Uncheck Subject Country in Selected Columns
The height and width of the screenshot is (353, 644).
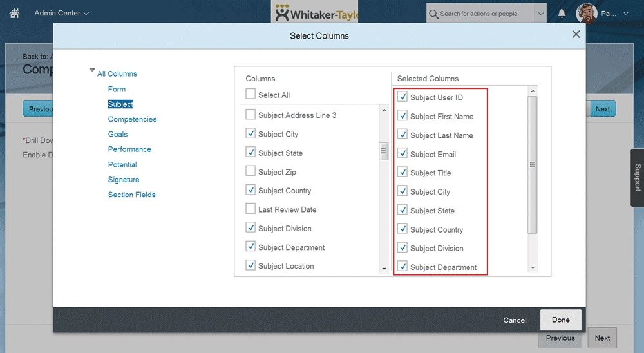[402, 229]
